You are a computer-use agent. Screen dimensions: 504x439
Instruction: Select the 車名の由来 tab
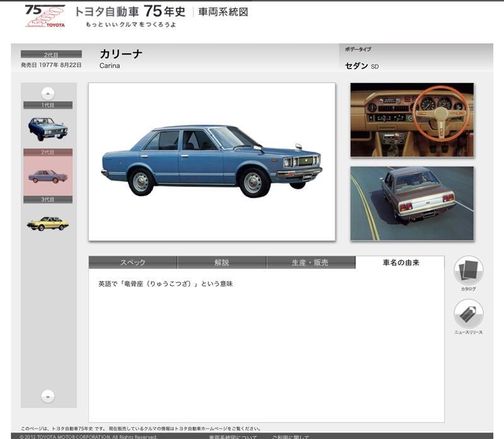pos(400,263)
